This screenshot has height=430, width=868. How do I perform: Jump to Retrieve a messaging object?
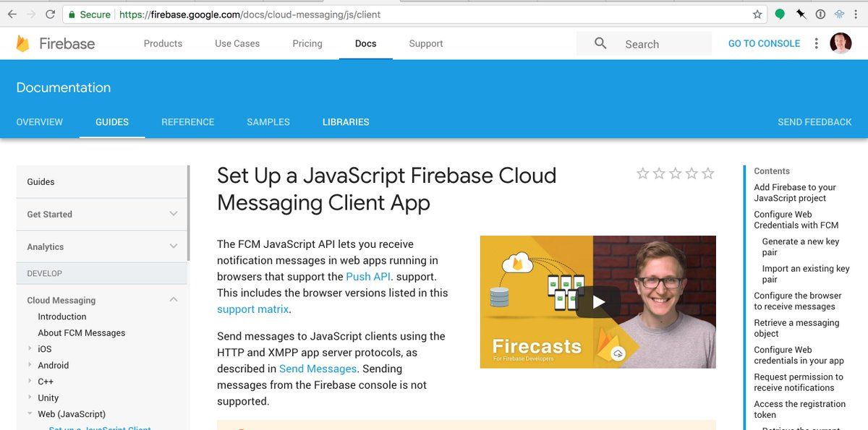[x=796, y=328]
